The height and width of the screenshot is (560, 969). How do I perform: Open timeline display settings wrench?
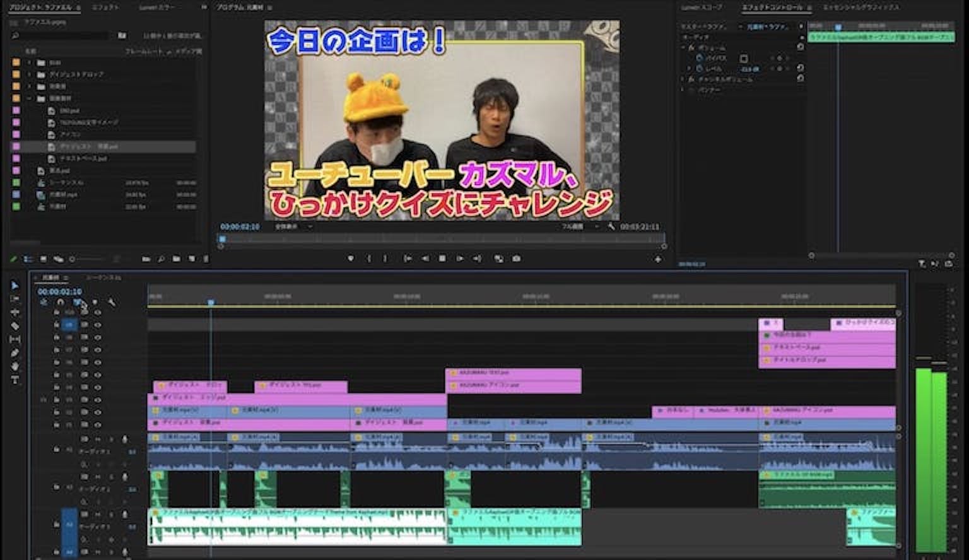pos(112,302)
